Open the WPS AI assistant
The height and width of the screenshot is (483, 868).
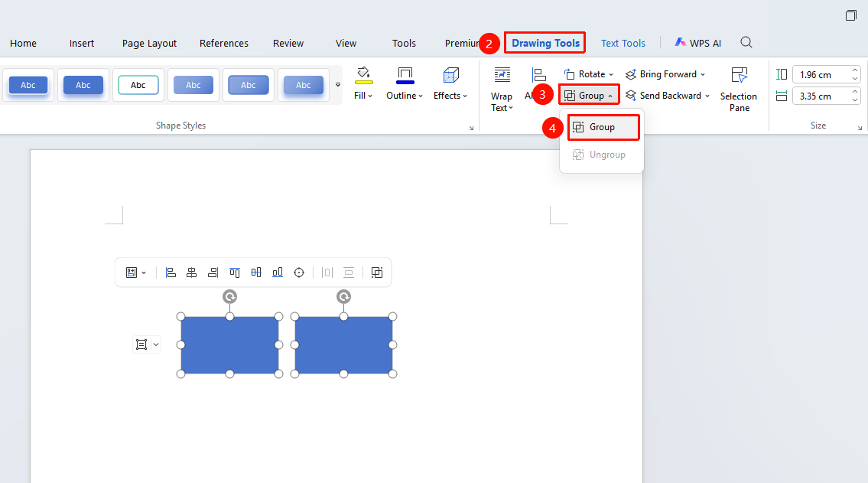697,43
